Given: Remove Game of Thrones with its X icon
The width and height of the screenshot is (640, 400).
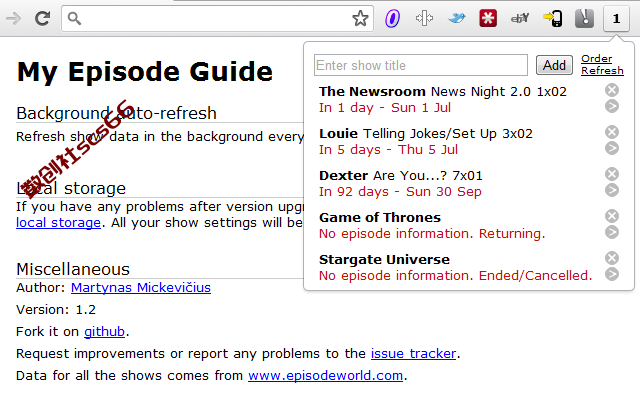Looking at the screenshot, I should point(612,216).
